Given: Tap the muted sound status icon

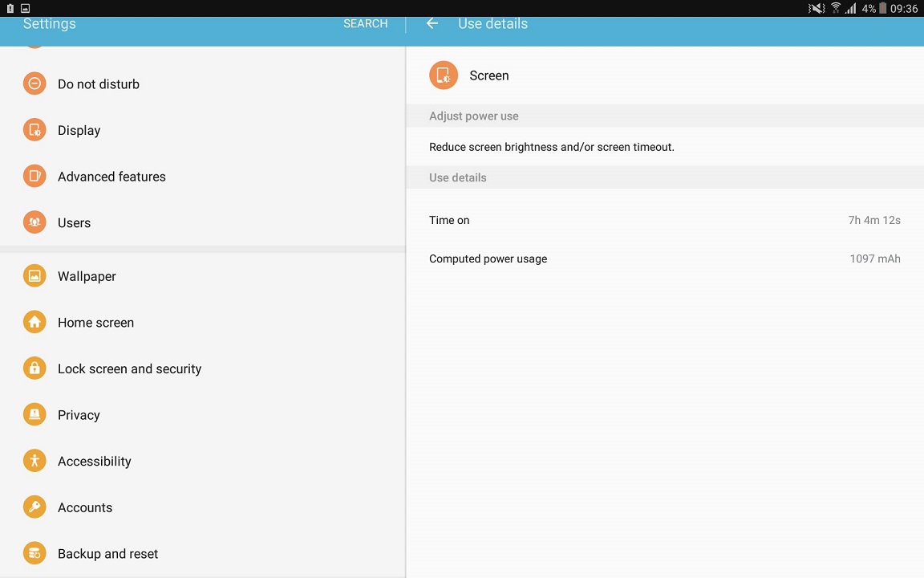Looking at the screenshot, I should pos(817,8).
